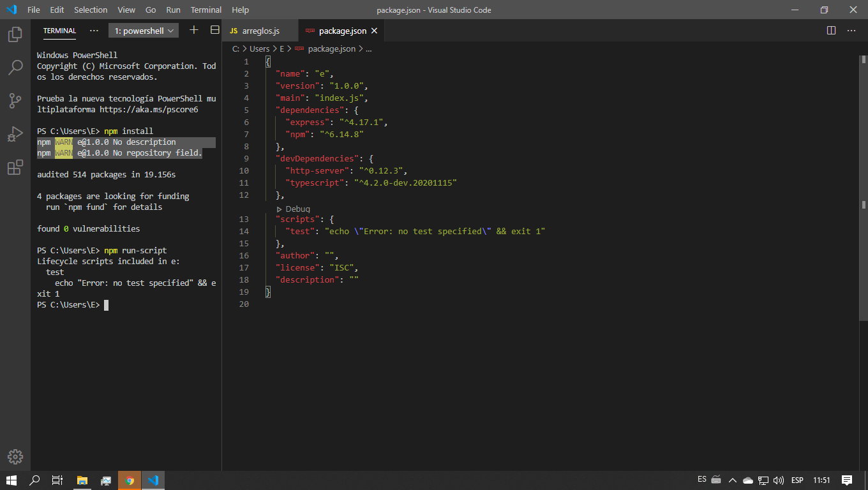This screenshot has width=868, height=490.
Task: Open Task View on the taskbar
Action: point(57,480)
